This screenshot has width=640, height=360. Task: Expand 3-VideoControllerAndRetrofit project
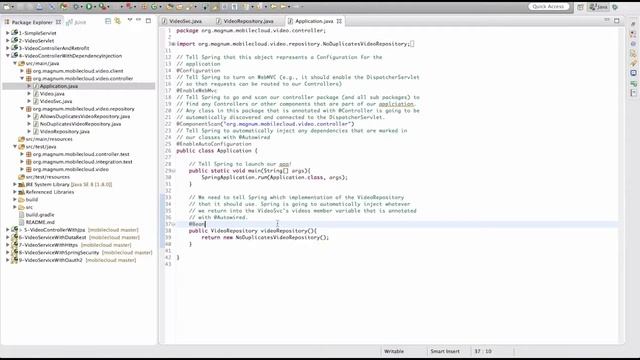pos(7,48)
